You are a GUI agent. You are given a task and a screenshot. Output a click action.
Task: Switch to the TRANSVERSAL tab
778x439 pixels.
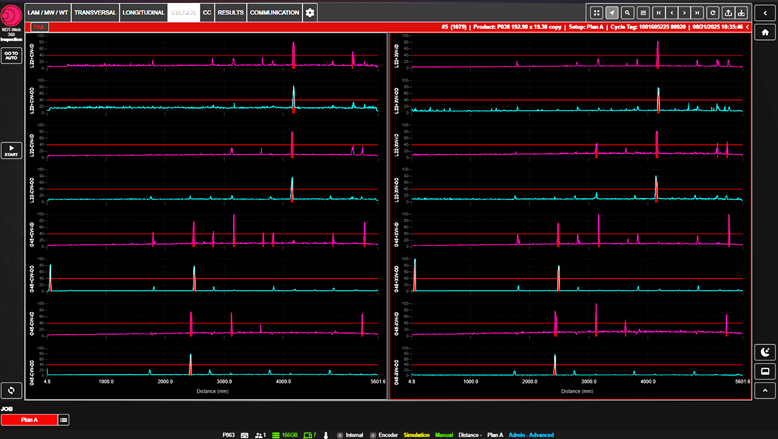point(95,12)
